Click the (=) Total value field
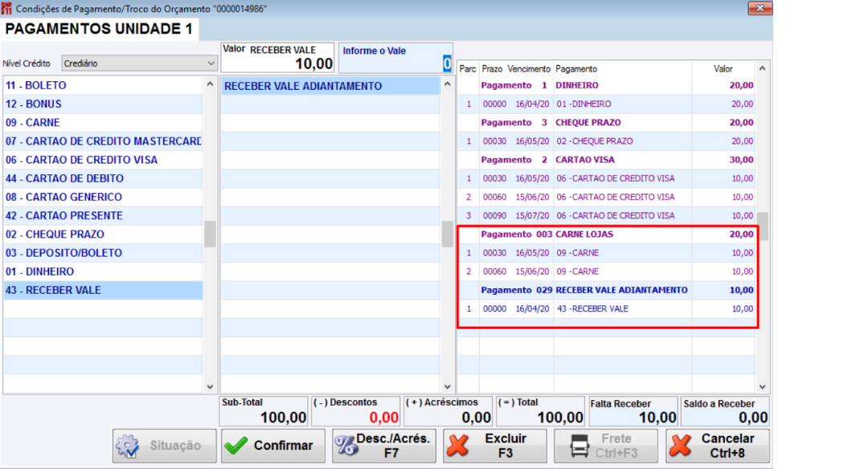Screen dimensions: 868x469 pyautogui.click(x=540, y=411)
